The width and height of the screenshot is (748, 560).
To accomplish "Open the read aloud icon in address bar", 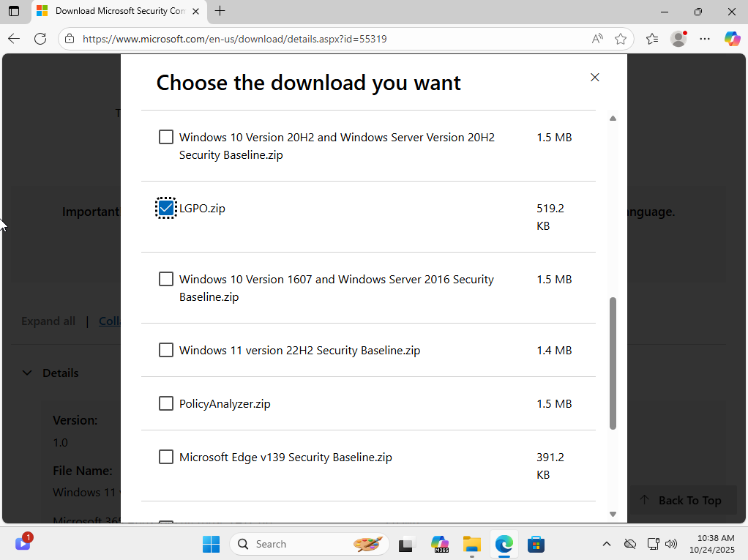I will pyautogui.click(x=597, y=39).
